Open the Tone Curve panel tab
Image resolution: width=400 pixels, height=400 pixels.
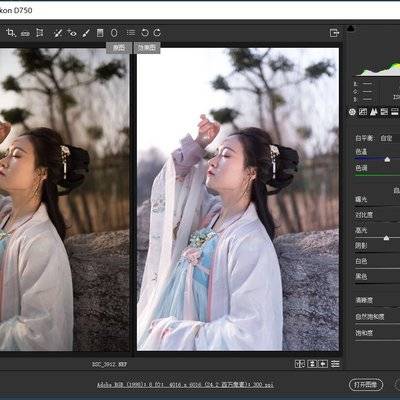pyautogui.click(x=363, y=112)
